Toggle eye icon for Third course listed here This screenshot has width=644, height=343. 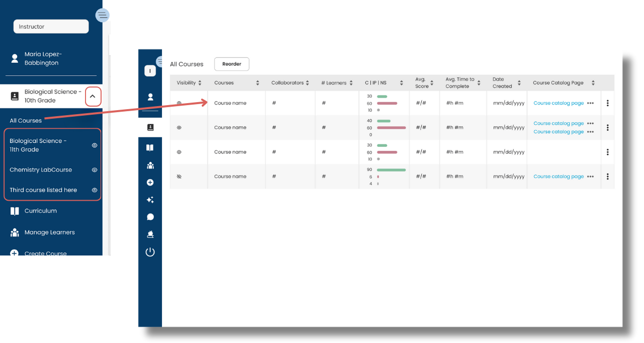94,190
